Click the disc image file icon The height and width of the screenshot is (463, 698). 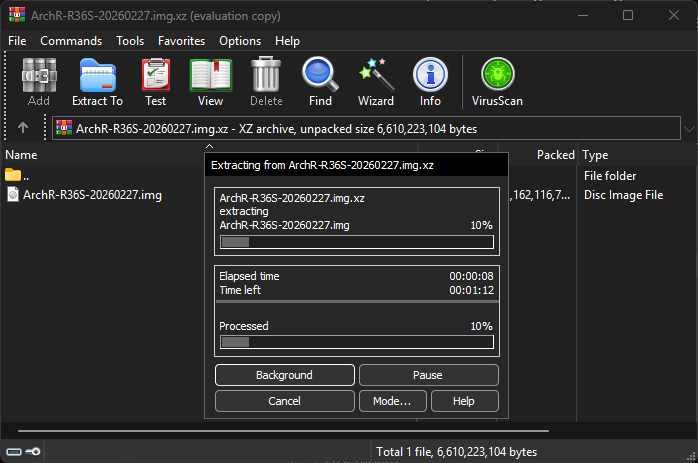[x=13, y=195]
